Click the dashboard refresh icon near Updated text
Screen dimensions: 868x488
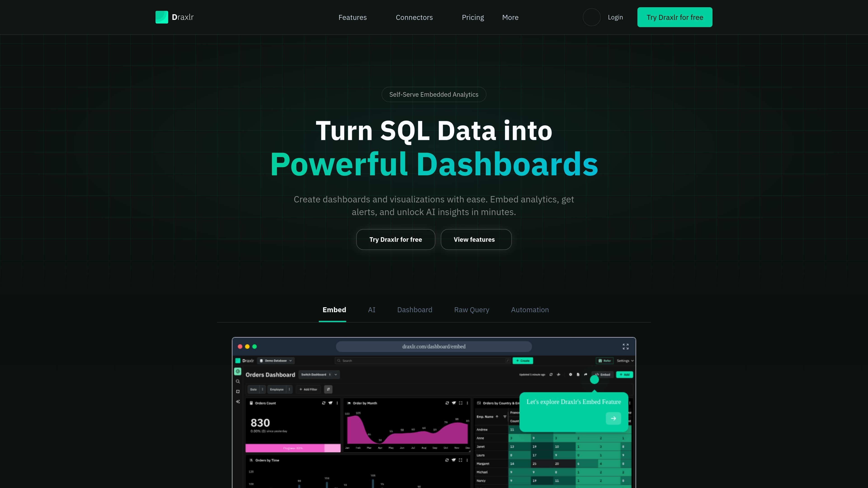pyautogui.click(x=551, y=375)
